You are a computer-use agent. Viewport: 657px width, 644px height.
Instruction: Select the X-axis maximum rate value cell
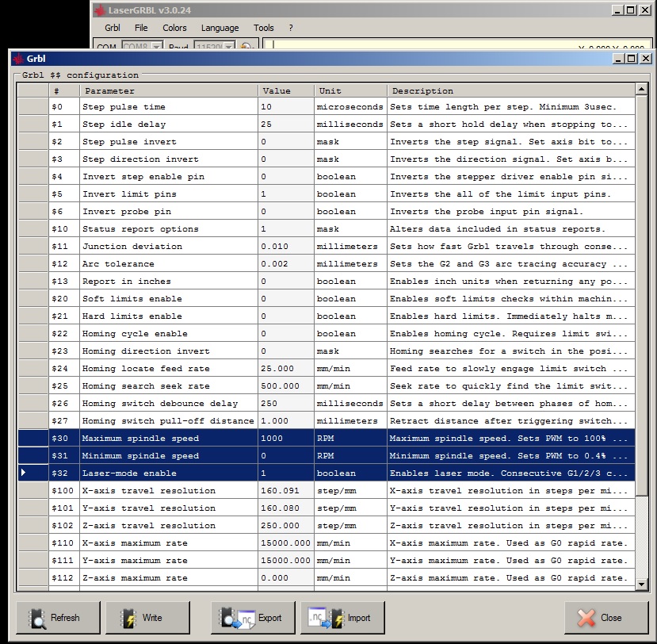tap(286, 543)
